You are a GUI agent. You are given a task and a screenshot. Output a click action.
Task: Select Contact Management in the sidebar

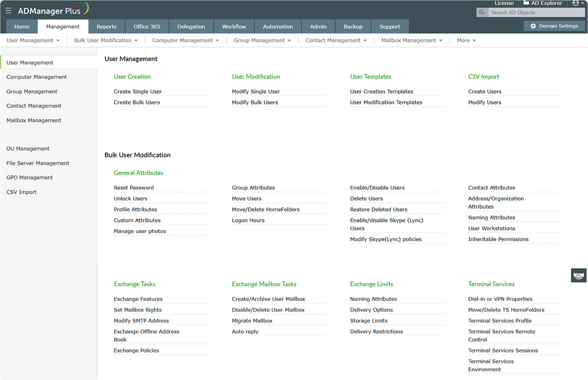pos(34,106)
